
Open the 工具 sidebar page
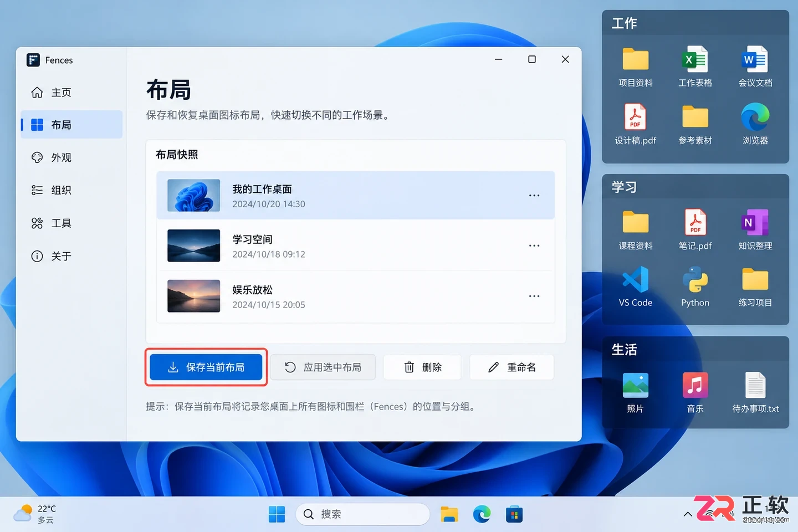point(71,223)
